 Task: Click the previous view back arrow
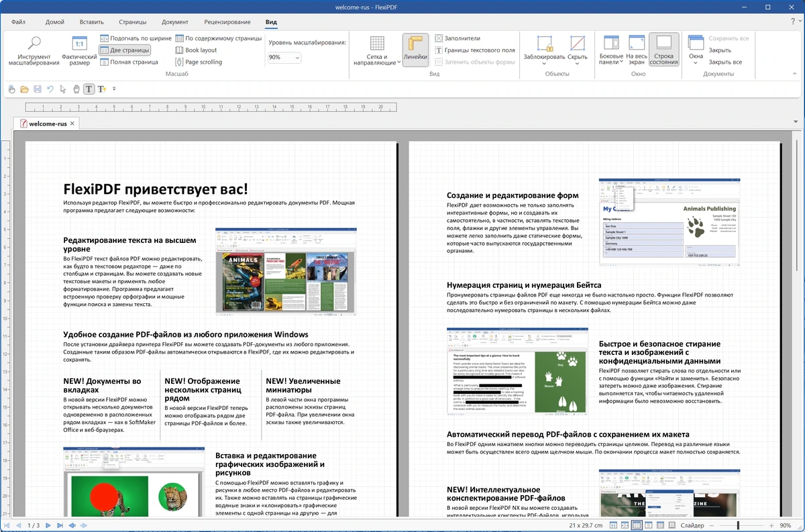click(x=72, y=525)
